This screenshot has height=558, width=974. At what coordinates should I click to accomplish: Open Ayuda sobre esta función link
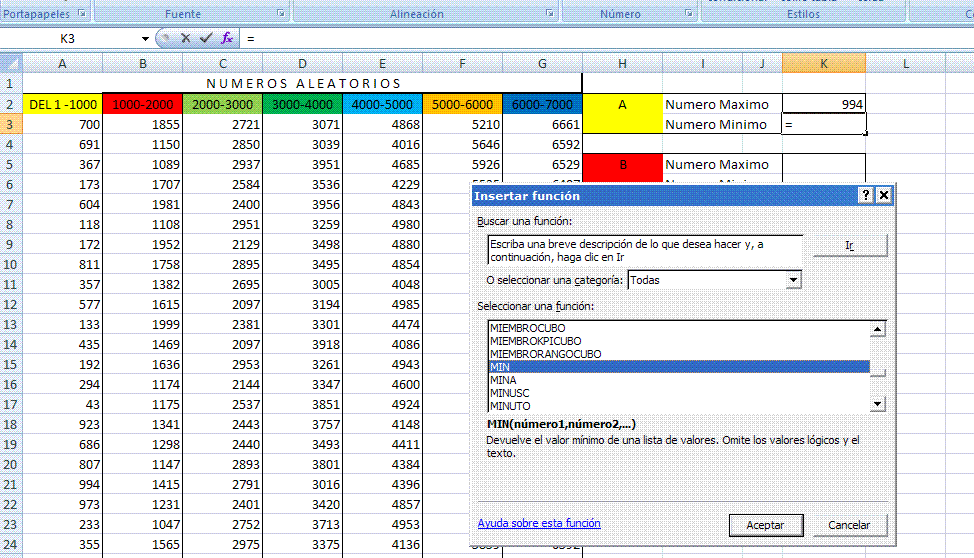click(539, 523)
